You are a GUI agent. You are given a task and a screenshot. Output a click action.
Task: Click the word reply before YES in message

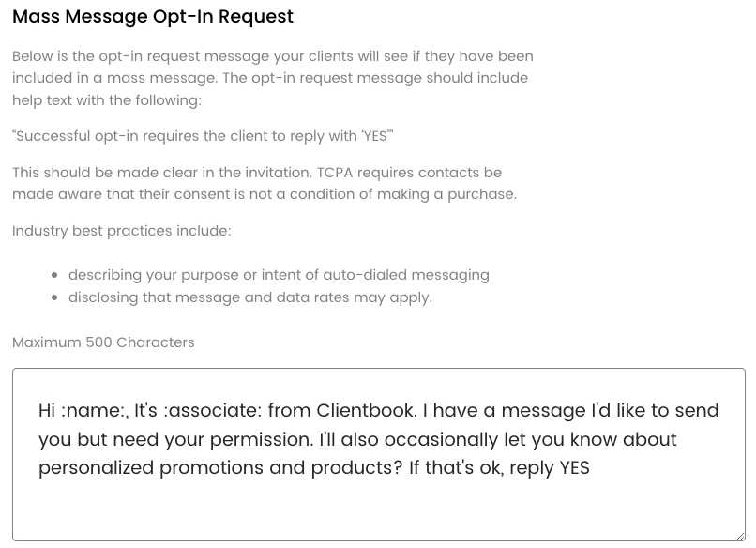pyautogui.click(x=530, y=467)
